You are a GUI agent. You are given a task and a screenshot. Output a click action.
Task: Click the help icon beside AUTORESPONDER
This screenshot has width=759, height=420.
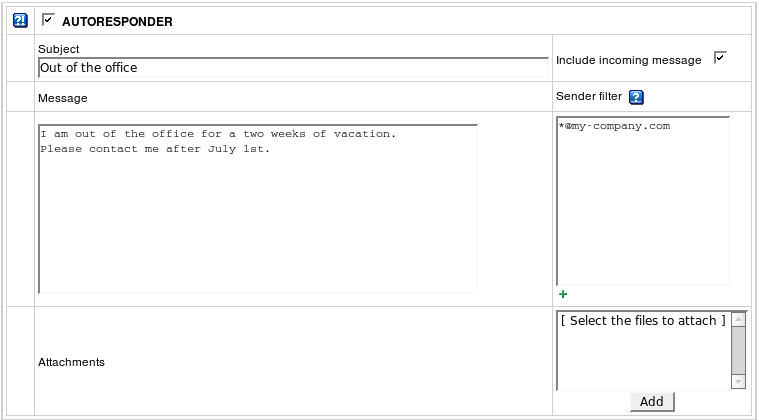coord(19,21)
